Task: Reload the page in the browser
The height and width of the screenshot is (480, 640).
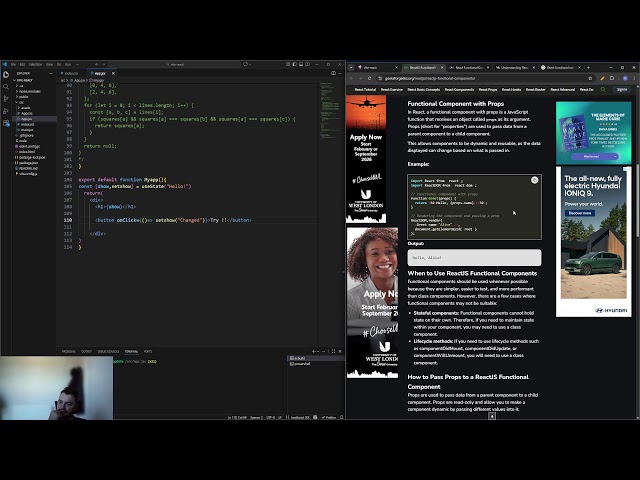Action: point(370,78)
